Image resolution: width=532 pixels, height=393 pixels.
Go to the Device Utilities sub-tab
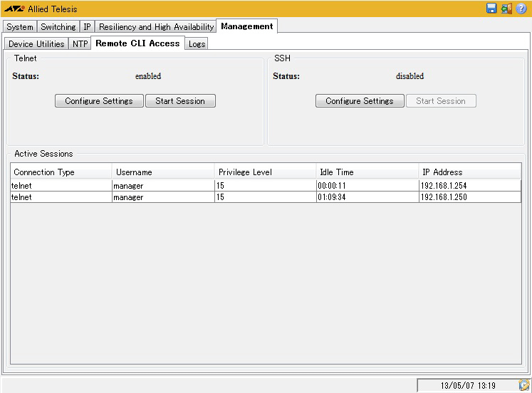tap(36, 44)
